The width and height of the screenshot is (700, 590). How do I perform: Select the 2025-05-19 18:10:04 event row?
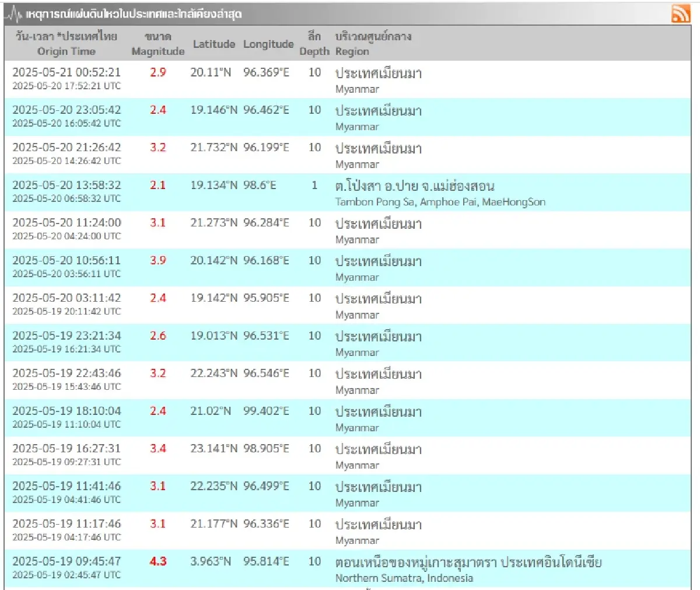66,411
